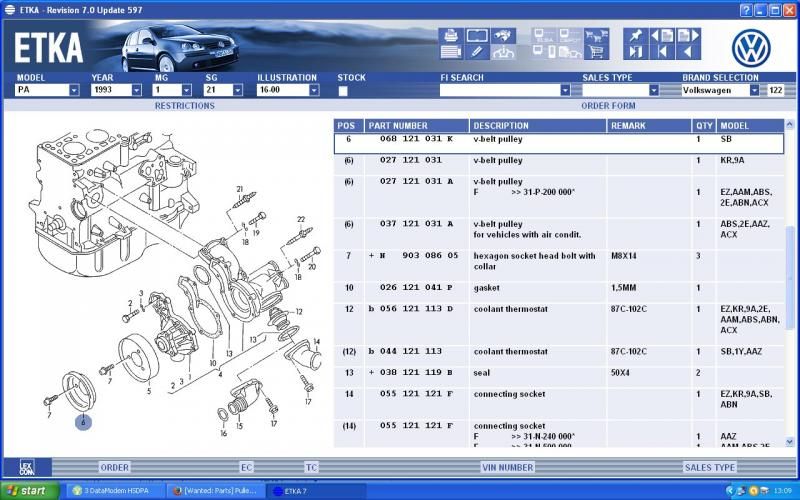Click highlighted callout 6 in the illustration
Viewport: 800px width, 500px height.
point(83,422)
